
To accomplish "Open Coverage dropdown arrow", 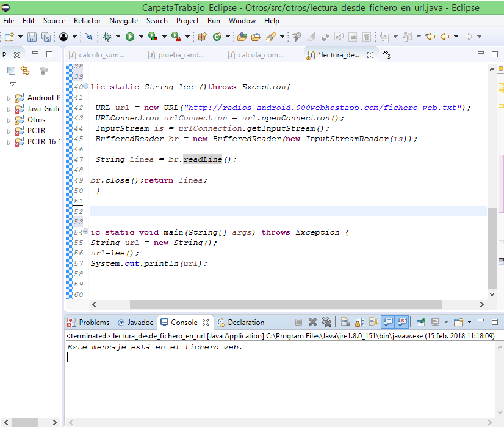I will [x=164, y=37].
